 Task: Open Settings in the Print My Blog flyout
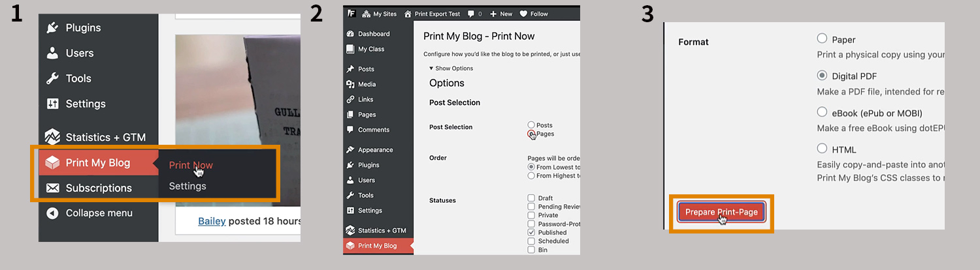click(x=188, y=186)
